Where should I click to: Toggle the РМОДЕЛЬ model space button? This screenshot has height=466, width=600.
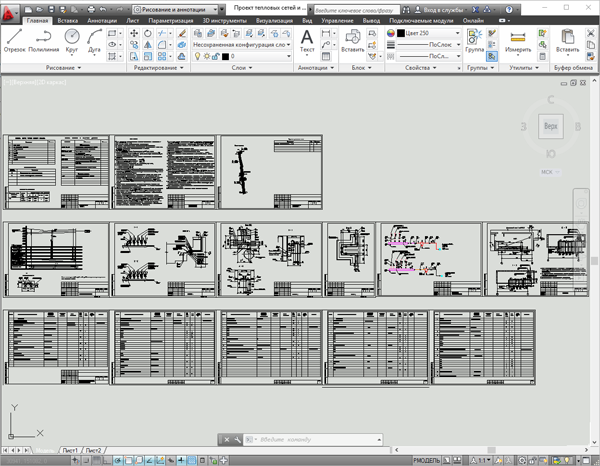coord(426,461)
